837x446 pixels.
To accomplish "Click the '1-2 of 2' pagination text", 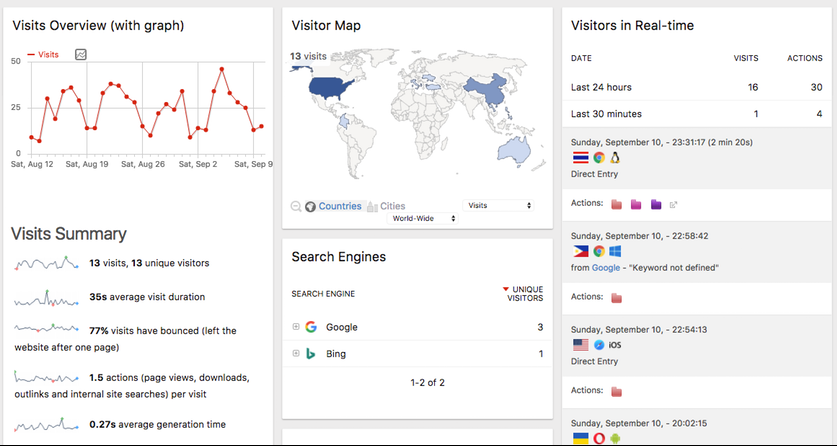I will coord(428,383).
